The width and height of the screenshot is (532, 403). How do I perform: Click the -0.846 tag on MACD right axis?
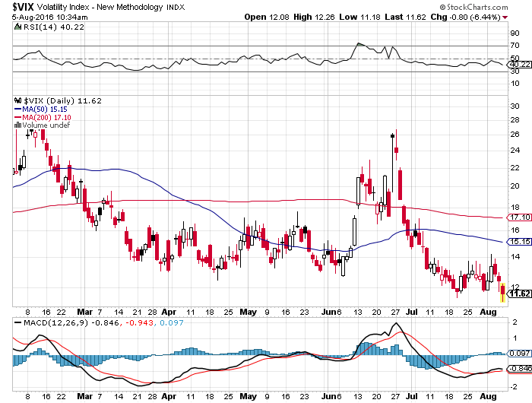point(519,369)
